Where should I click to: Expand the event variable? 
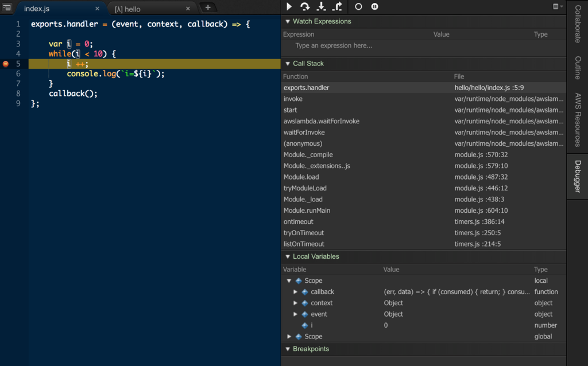pos(296,314)
